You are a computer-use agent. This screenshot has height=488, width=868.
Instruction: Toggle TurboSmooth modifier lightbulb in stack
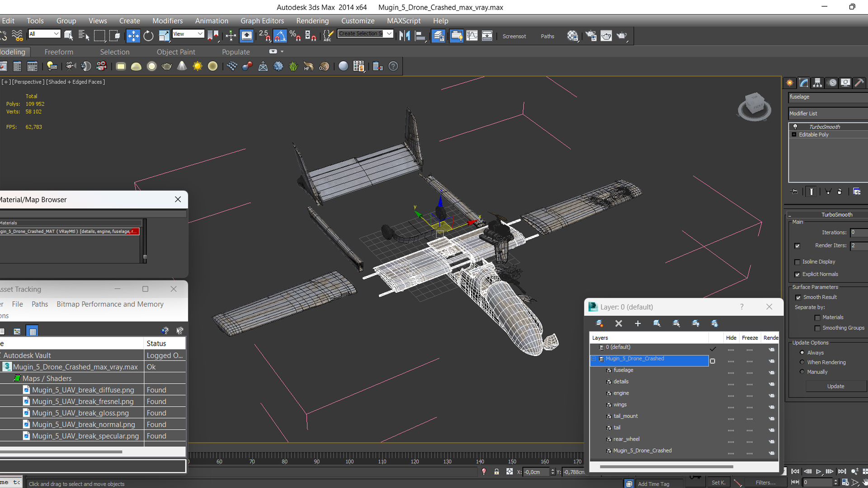click(x=795, y=127)
